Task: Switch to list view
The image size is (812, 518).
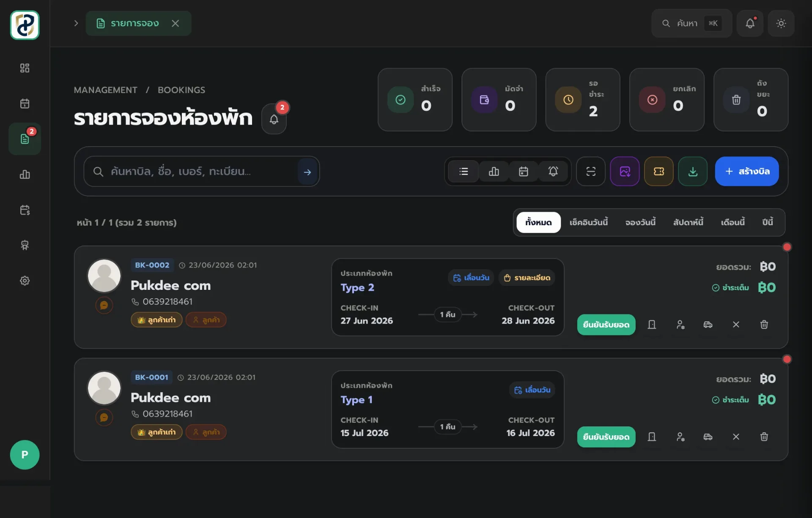Action: [464, 171]
